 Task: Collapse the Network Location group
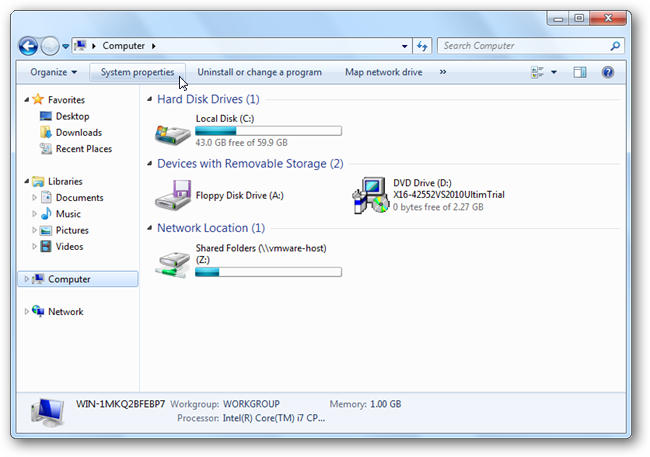coord(150,228)
